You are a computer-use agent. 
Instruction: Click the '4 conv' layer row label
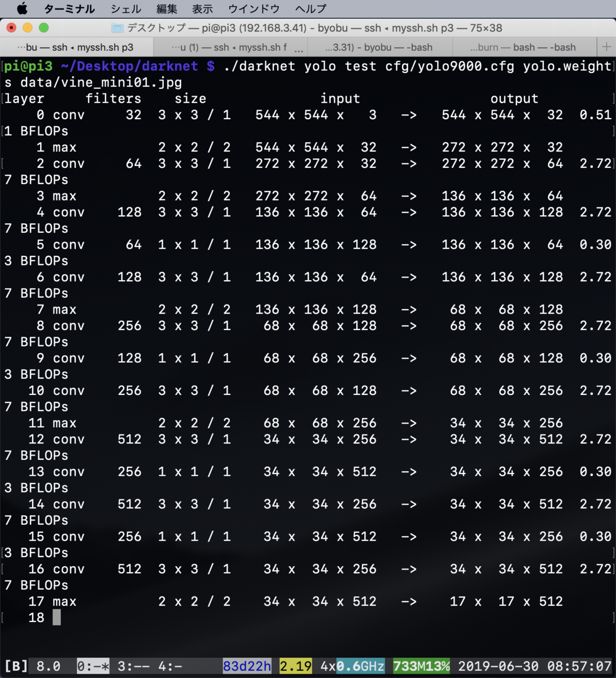tap(60, 212)
